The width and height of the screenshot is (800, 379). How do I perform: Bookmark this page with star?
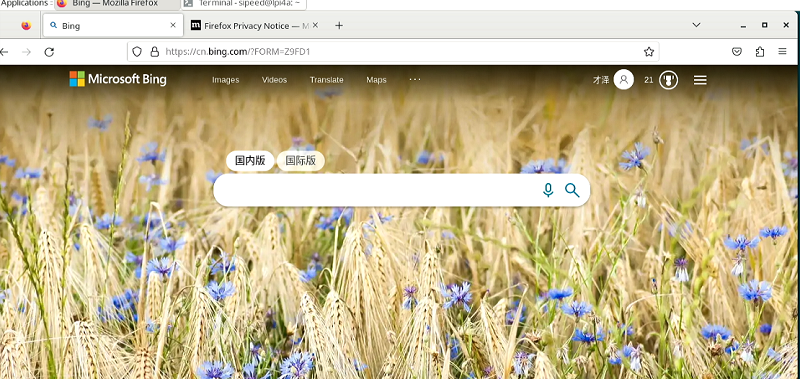point(648,52)
